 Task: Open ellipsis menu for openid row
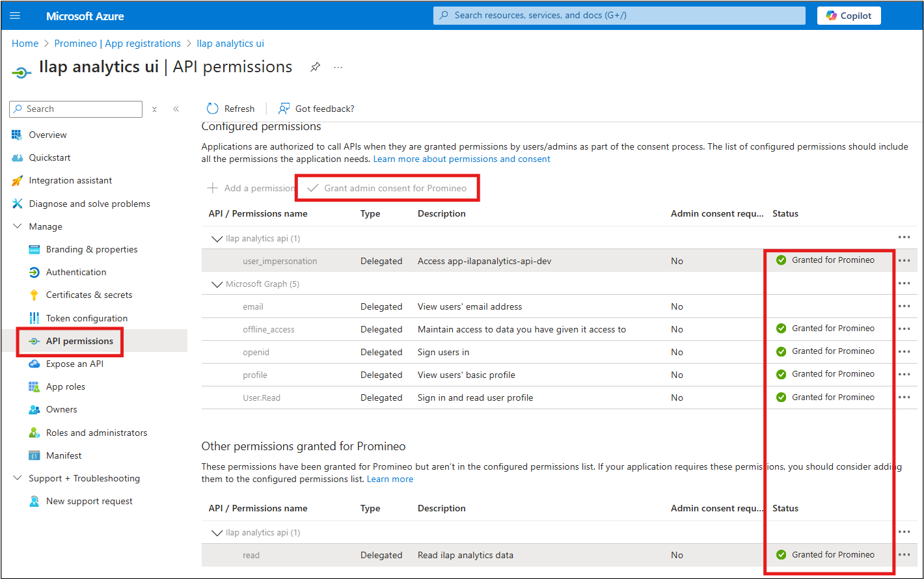pyautogui.click(x=904, y=351)
